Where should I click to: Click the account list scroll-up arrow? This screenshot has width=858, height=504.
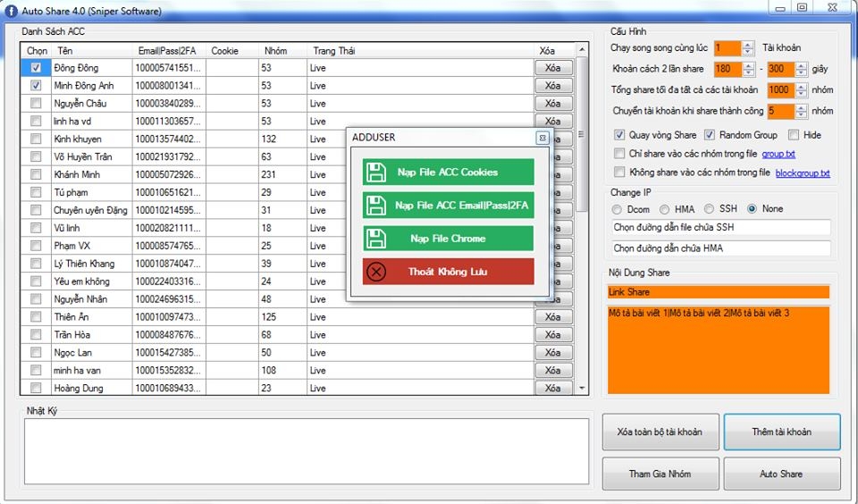coord(582,50)
